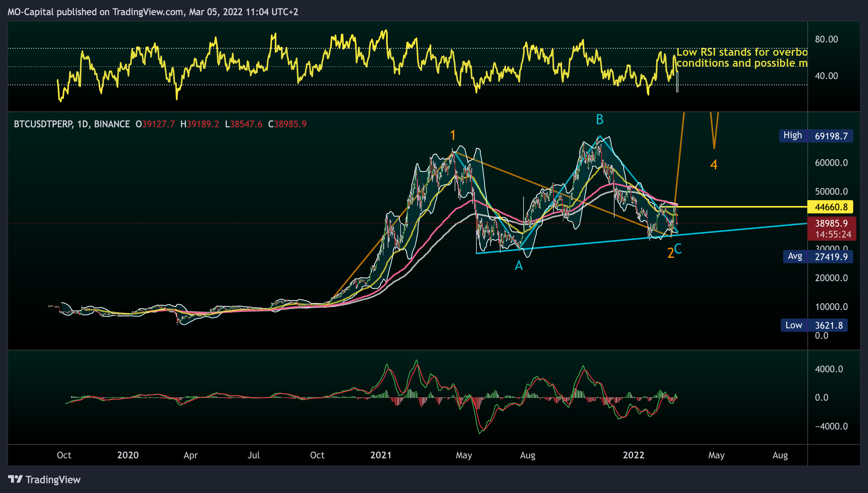
Task: Select the cyan wave label C
Action: [678, 249]
